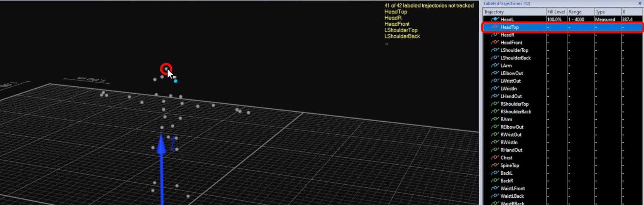644x205 pixels.
Task: Click the BackR trajectory icon
Action: [x=495, y=180]
